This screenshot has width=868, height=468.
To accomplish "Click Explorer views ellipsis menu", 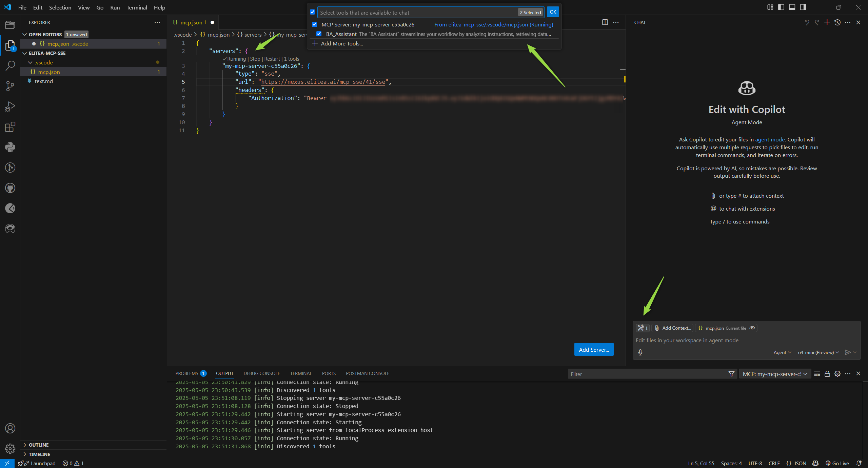I will click(157, 22).
